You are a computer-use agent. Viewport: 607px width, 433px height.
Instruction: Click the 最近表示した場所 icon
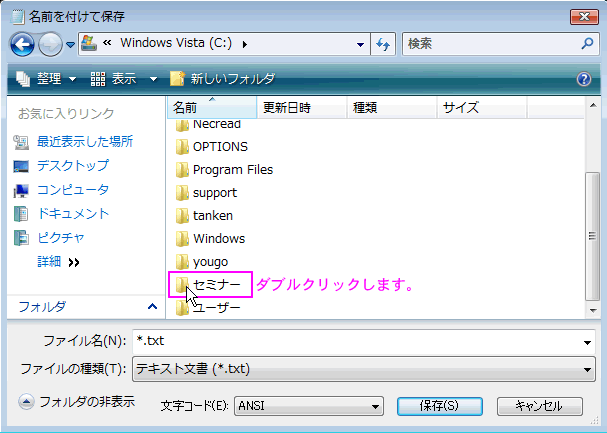click(x=21, y=142)
